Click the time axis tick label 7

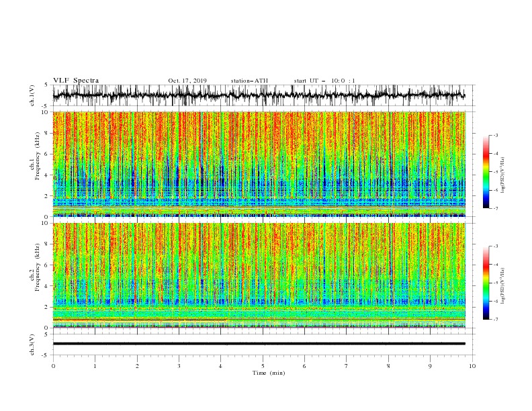pyautogui.click(x=347, y=366)
